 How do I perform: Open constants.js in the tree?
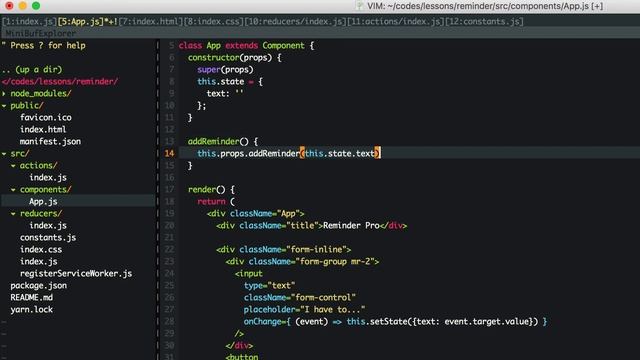(x=48, y=238)
